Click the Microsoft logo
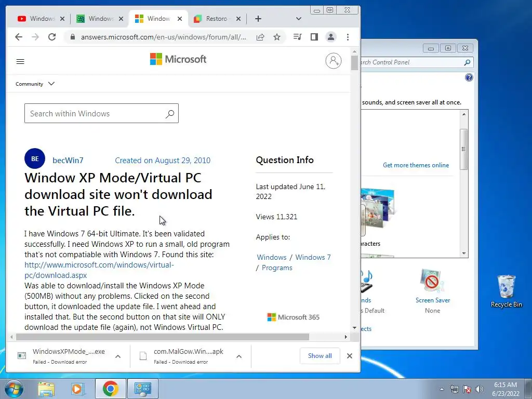This screenshot has width=532, height=399. 178,59
